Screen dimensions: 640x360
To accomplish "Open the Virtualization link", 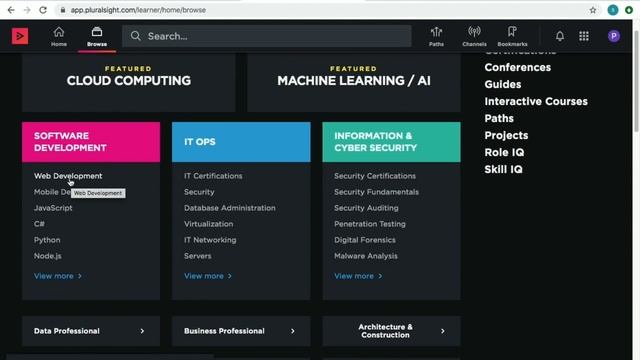I will 209,224.
